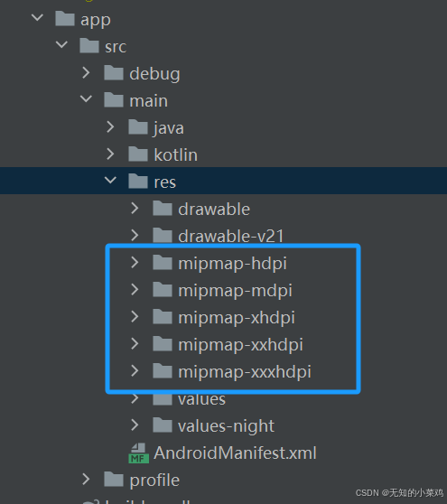Expand the profile folder chevron
The width and height of the screenshot is (447, 504).
click(x=86, y=479)
